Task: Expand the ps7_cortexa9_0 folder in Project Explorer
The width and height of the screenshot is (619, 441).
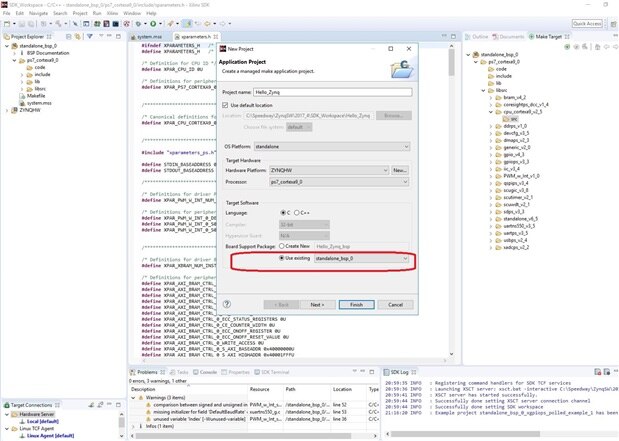Action: [13, 59]
